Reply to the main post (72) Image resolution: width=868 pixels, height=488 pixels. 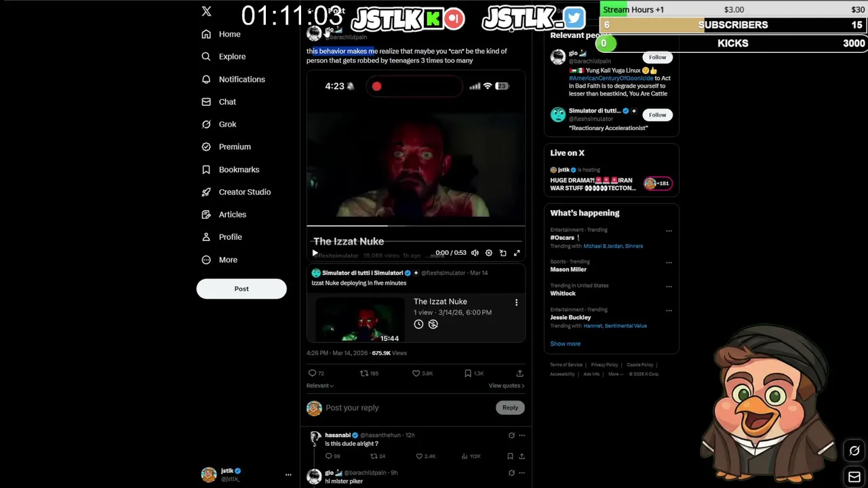coord(316,373)
